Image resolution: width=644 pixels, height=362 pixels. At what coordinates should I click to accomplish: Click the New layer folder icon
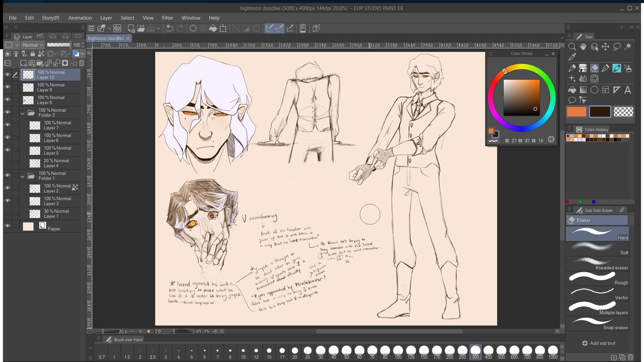(40, 63)
